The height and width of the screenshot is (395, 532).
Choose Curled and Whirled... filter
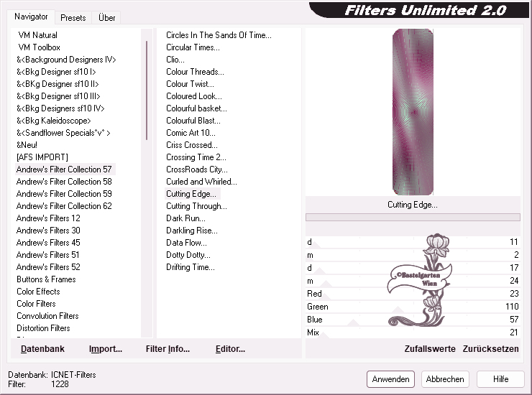201,182
